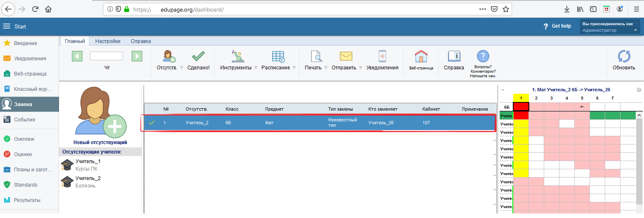This screenshot has width=644, height=218.
Task: Open Результаты in sidebar
Action: pyautogui.click(x=29, y=200)
